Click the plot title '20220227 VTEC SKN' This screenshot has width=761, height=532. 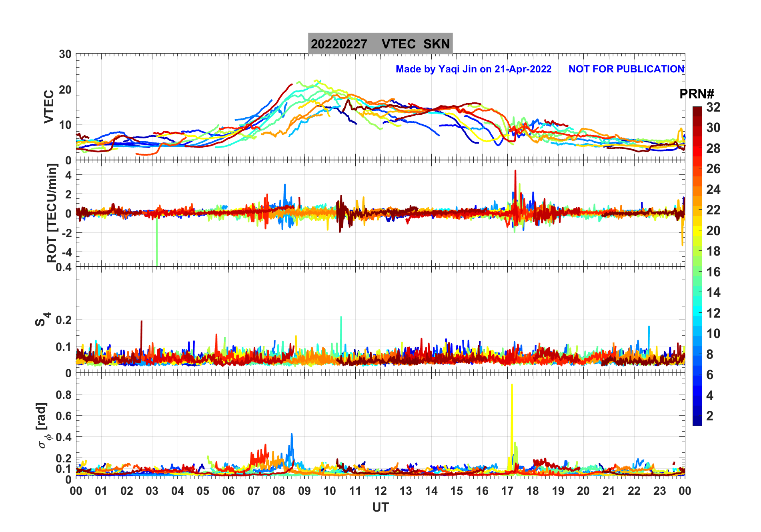point(380,44)
